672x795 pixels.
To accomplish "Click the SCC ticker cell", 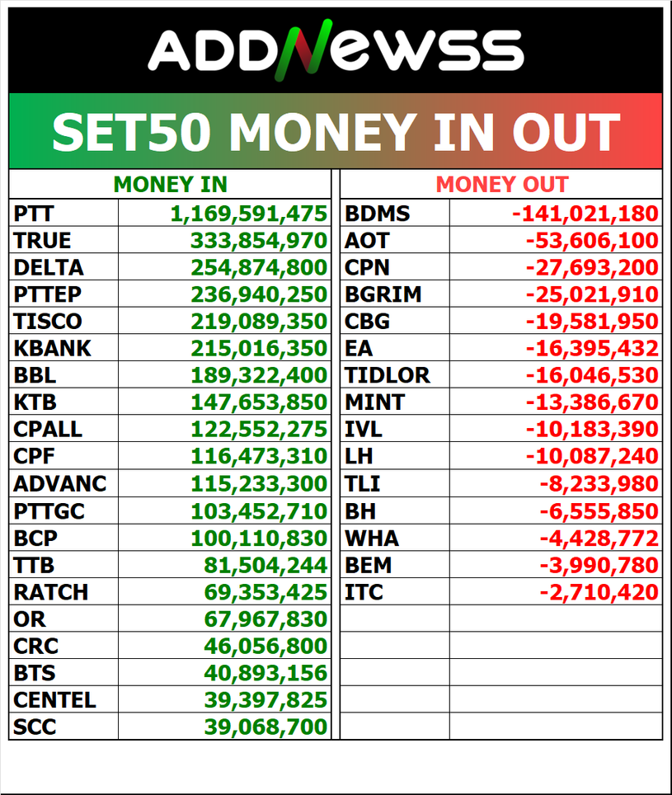I will pos(35,727).
